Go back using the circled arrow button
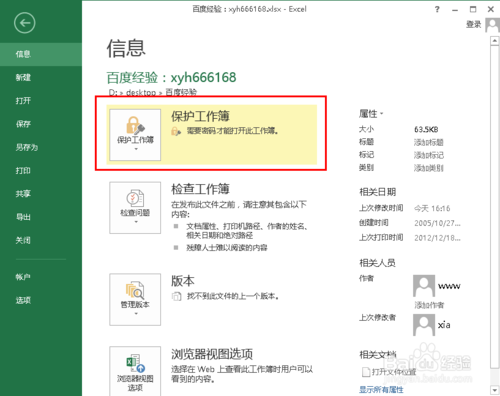This screenshot has height=396, width=500. pyautogui.click(x=24, y=23)
